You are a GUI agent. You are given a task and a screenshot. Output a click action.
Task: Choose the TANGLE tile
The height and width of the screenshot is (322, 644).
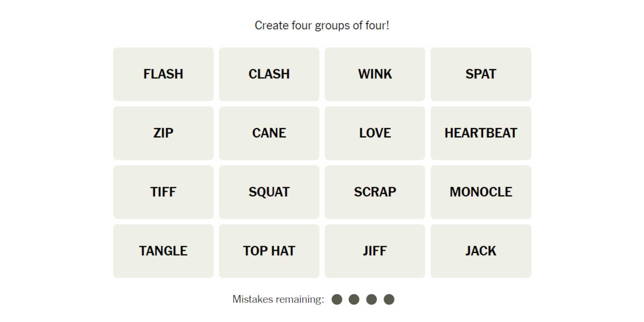[x=163, y=251]
